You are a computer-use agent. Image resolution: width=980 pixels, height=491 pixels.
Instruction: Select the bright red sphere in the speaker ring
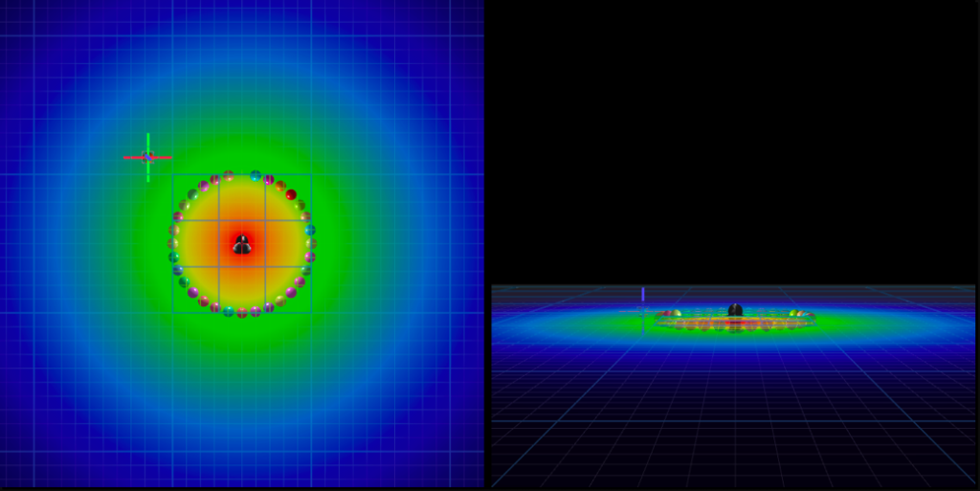[x=291, y=194]
